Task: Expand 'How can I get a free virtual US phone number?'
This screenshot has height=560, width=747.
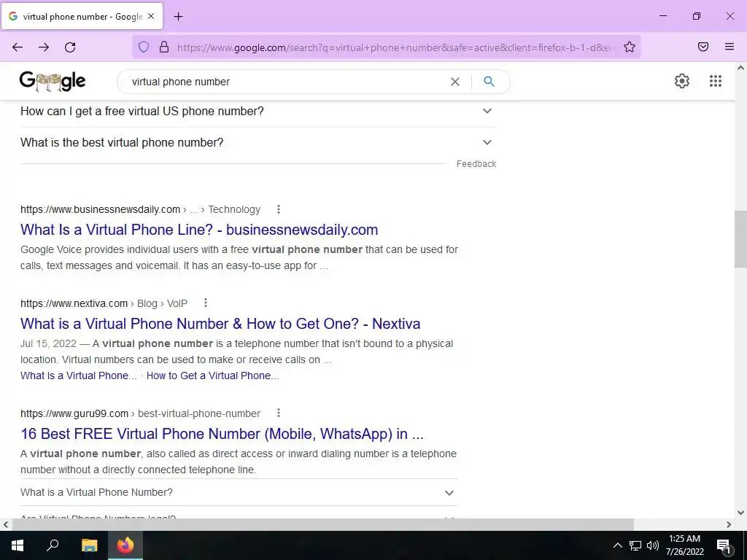Action: (258, 111)
